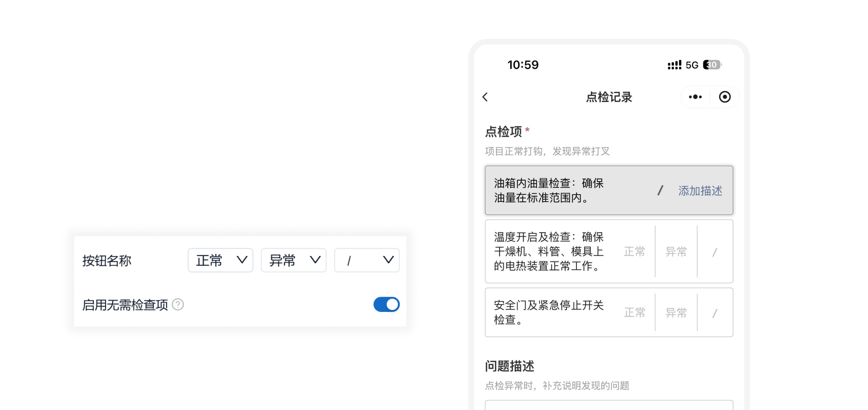
Task: Tap the battery indicator in status bar
Action: click(x=712, y=65)
